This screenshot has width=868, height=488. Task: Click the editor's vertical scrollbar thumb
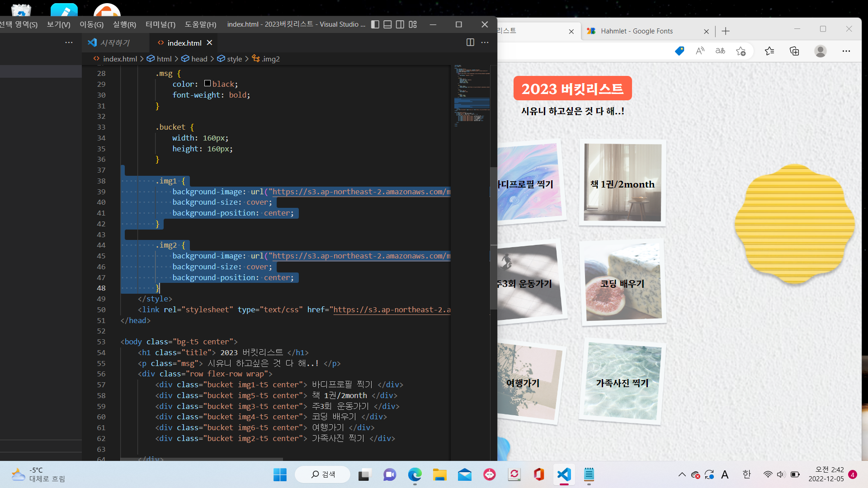tap(494, 238)
